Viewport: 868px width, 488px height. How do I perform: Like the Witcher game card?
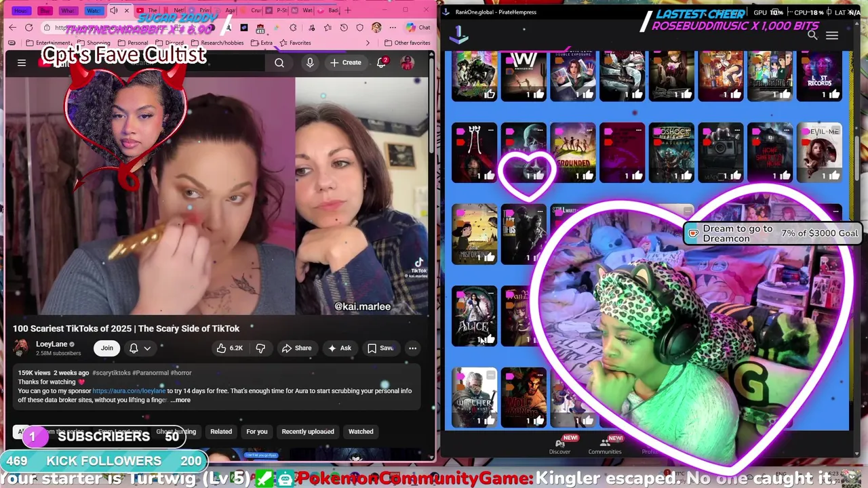[x=489, y=421]
